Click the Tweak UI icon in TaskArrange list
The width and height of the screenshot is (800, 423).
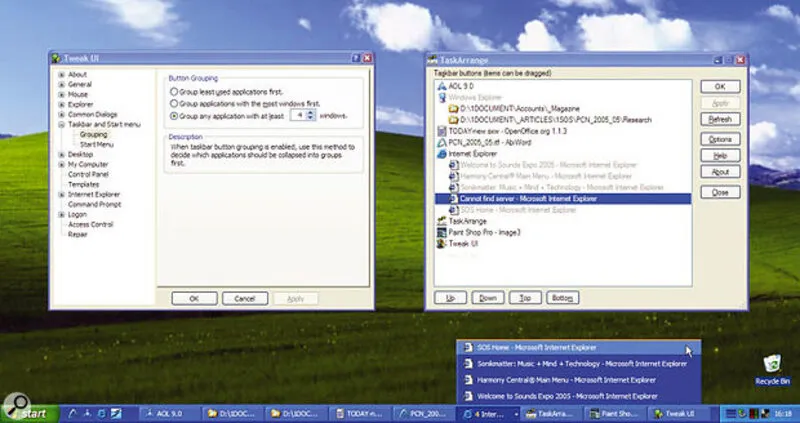(x=442, y=243)
